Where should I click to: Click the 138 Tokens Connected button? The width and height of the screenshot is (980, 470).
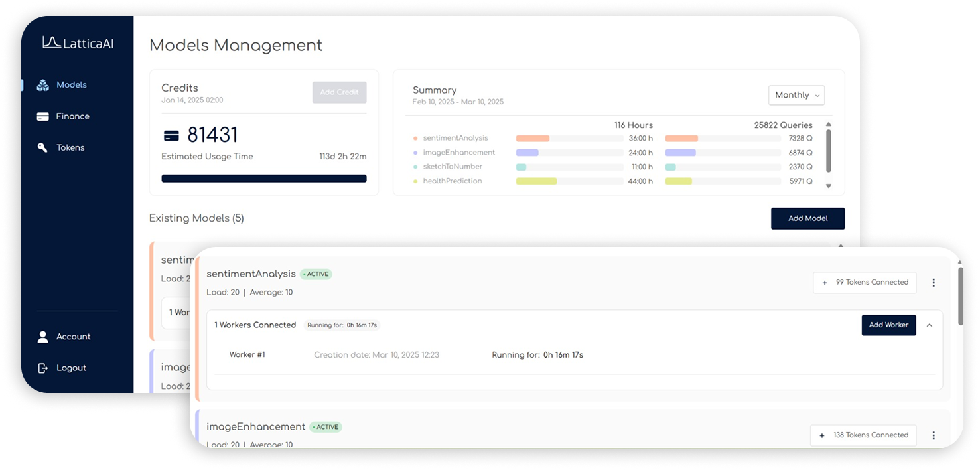coord(863,435)
